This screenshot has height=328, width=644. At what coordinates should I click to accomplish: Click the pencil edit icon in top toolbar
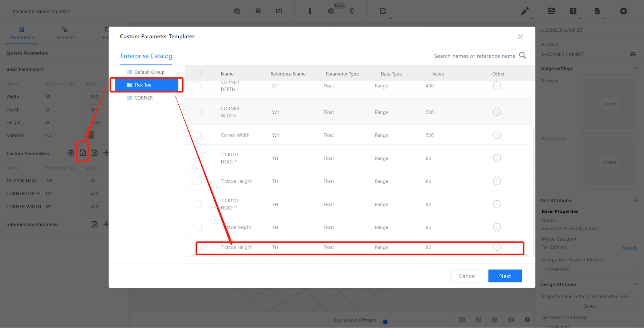[x=525, y=11]
